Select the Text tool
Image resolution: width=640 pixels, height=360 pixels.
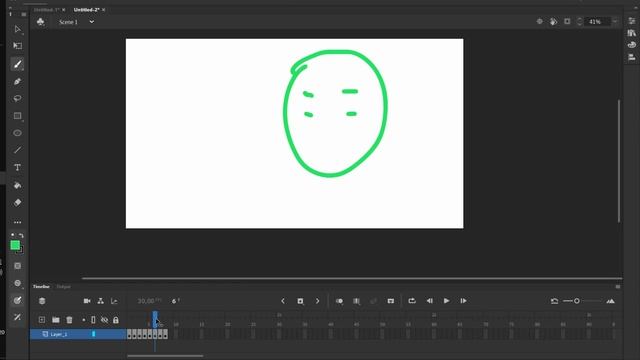coord(17,168)
